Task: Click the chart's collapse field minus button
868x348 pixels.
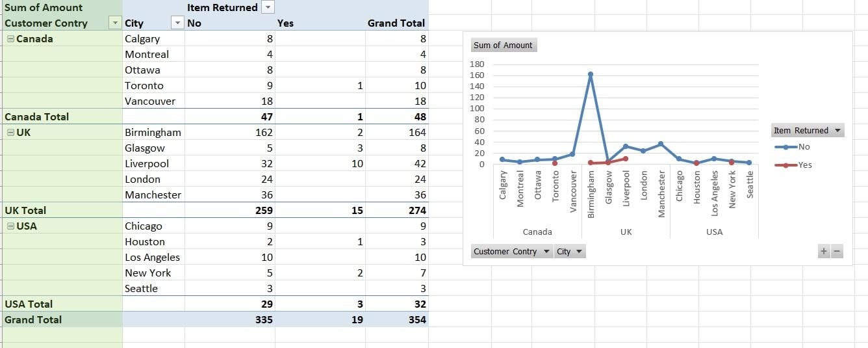Action: coord(837,251)
